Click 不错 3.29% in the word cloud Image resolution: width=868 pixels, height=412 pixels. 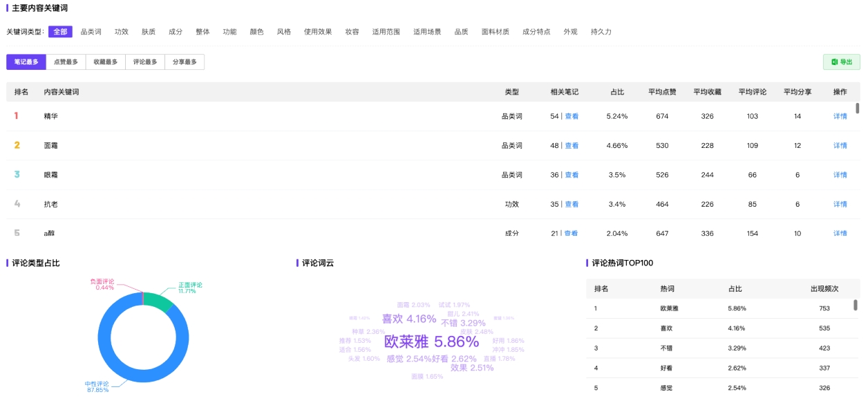tap(464, 323)
